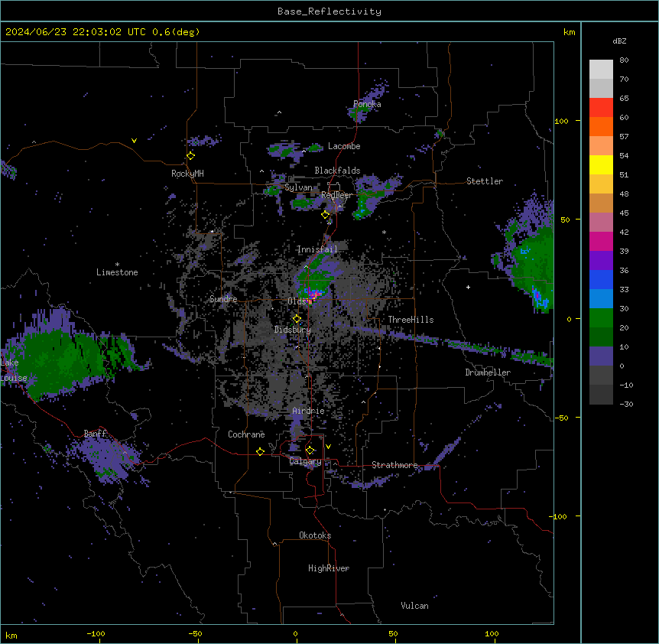Screen dimensions: 659x644
Task: Click the yellow diamond marker below RedDeer
Action: click(326, 215)
